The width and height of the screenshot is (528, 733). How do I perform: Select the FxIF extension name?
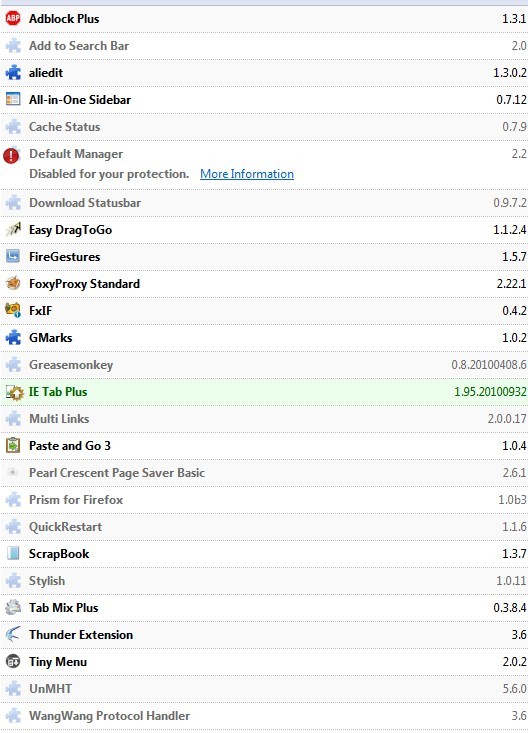tap(41, 310)
